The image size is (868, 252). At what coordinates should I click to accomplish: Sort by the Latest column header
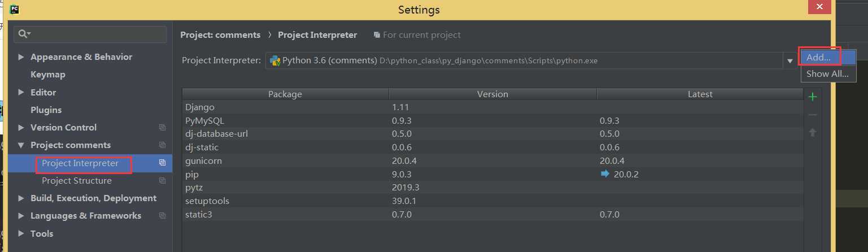[x=700, y=94]
